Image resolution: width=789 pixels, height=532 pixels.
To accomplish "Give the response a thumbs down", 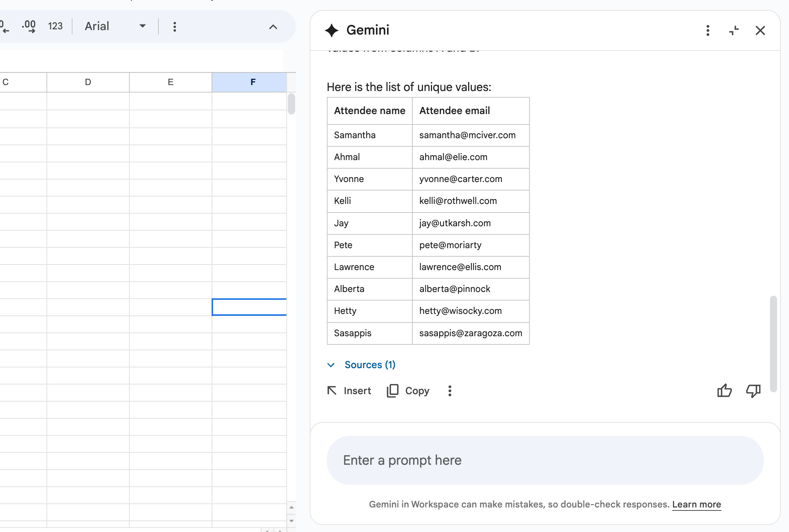I will 753,391.
